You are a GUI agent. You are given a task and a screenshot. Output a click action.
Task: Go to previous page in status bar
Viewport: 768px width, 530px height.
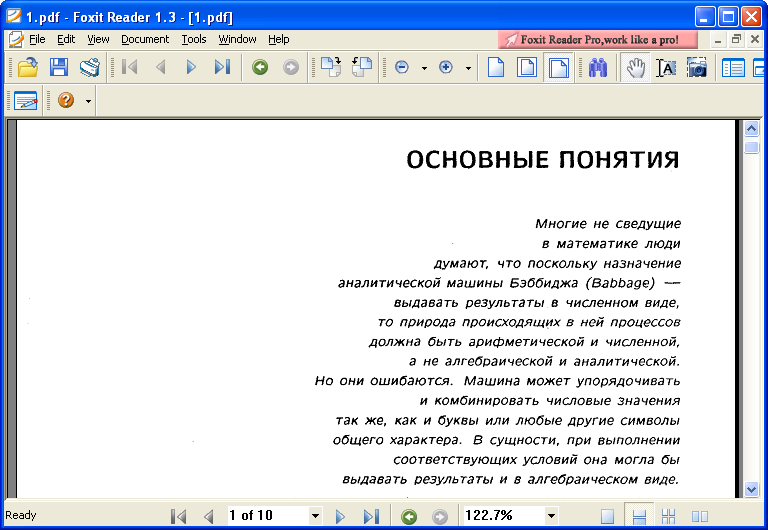(209, 516)
